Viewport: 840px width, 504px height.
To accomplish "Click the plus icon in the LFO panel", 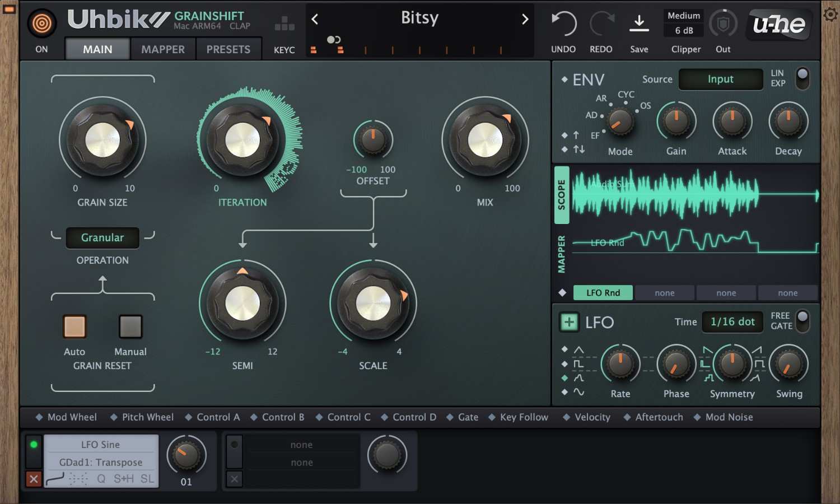I will point(569,322).
